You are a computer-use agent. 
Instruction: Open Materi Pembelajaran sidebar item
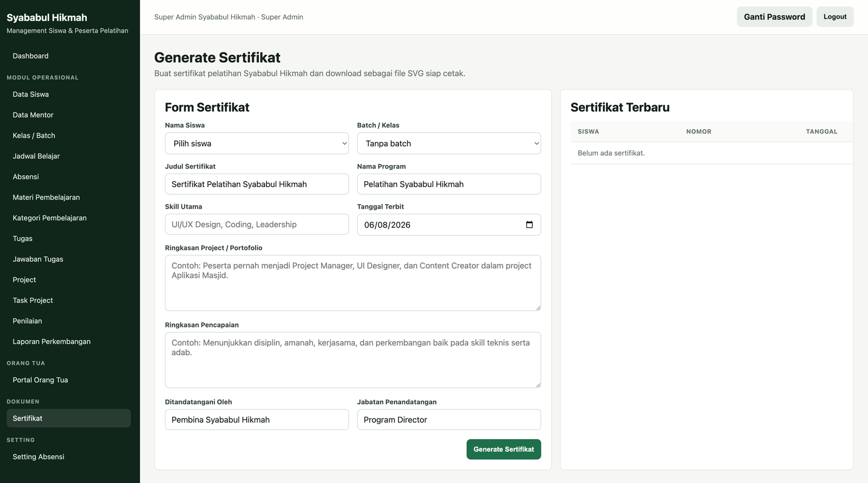tap(68, 197)
